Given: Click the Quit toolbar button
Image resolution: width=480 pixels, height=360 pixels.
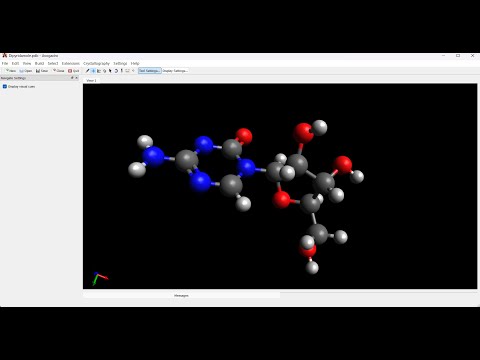Looking at the screenshot, I should tap(74, 71).
